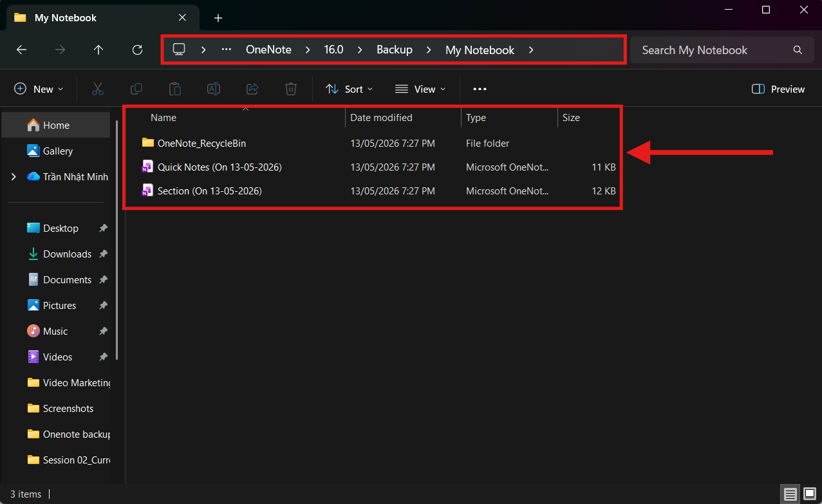This screenshot has height=504, width=822.
Task: Select the OneNote_RecycleBin folder
Action: point(201,144)
